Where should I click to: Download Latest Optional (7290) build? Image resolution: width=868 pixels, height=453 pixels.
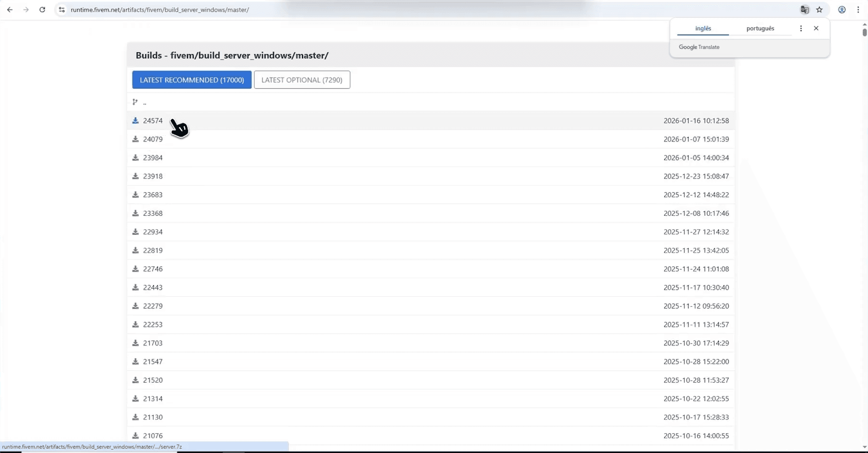[302, 80]
